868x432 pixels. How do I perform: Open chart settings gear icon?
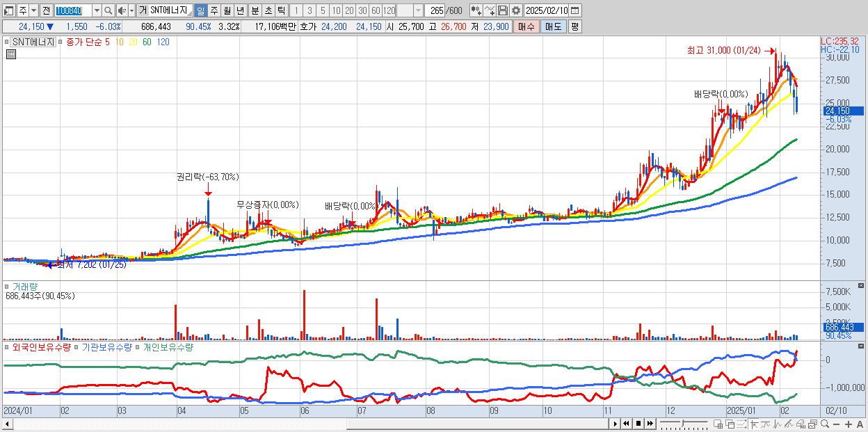(x=515, y=10)
